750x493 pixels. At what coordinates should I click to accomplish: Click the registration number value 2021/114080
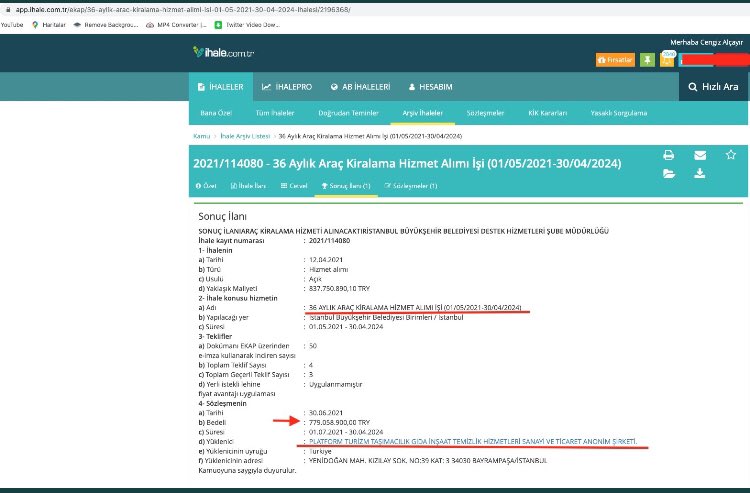[x=330, y=241]
